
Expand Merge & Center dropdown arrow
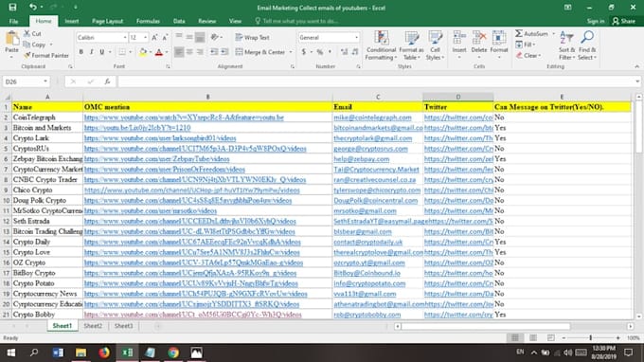pyautogui.click(x=291, y=52)
